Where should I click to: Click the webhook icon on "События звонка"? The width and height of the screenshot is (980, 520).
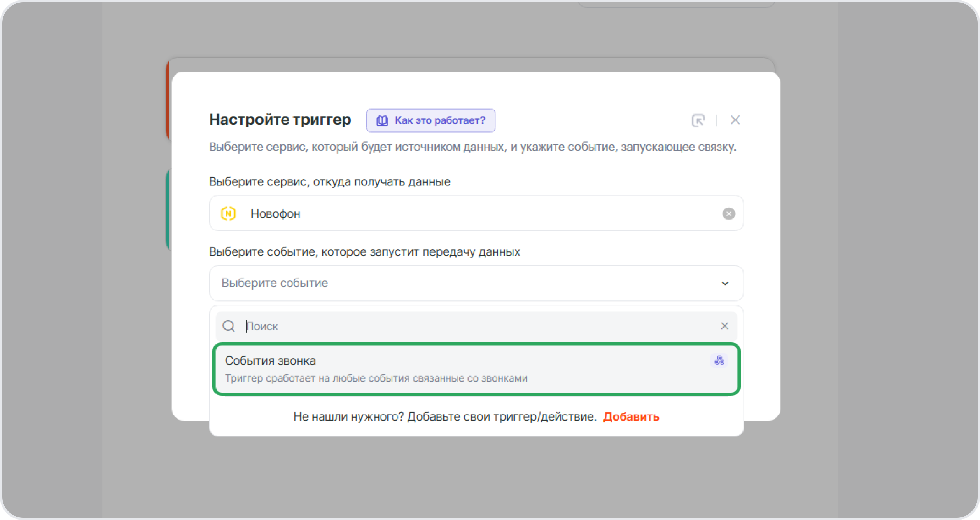point(719,360)
